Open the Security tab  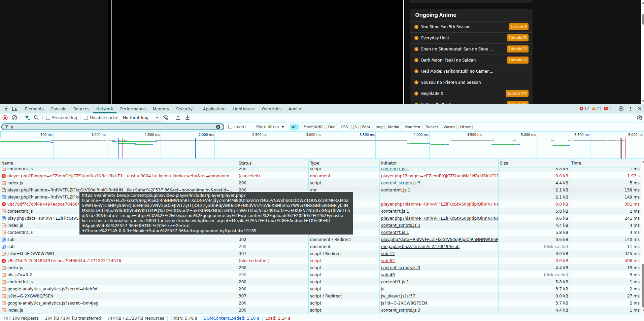(x=184, y=109)
